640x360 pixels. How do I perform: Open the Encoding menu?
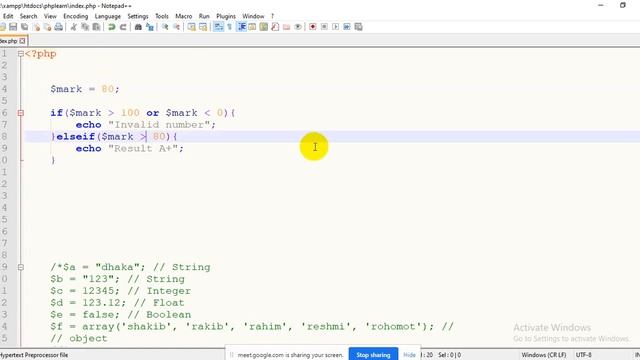click(76, 16)
